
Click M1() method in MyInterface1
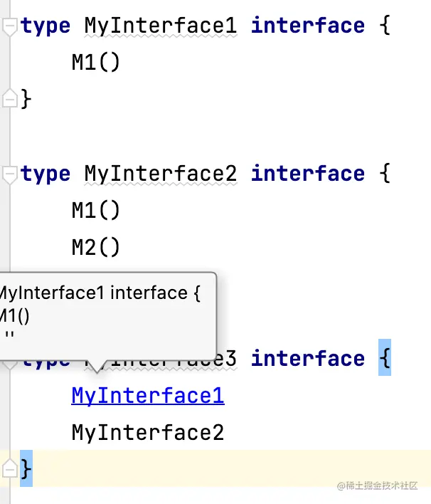[96, 63]
